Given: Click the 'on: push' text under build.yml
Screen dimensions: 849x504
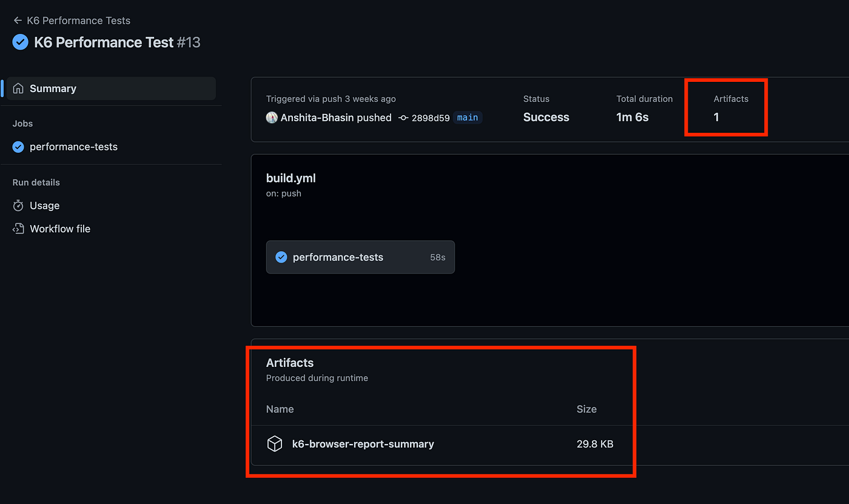Looking at the screenshot, I should point(284,193).
